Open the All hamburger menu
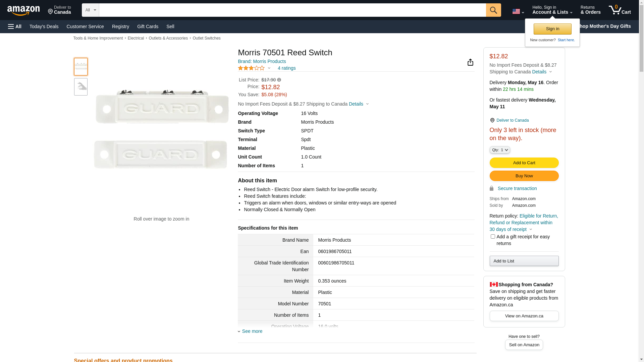 point(15,26)
